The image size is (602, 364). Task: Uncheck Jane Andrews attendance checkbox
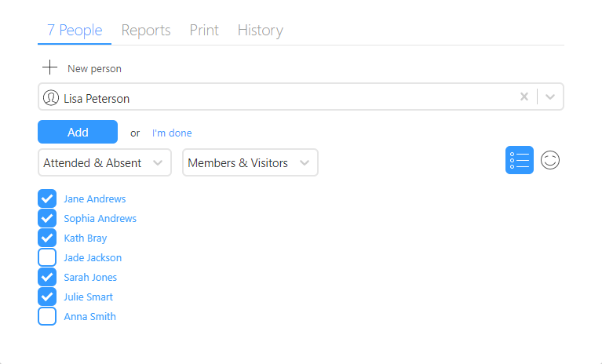tap(47, 198)
